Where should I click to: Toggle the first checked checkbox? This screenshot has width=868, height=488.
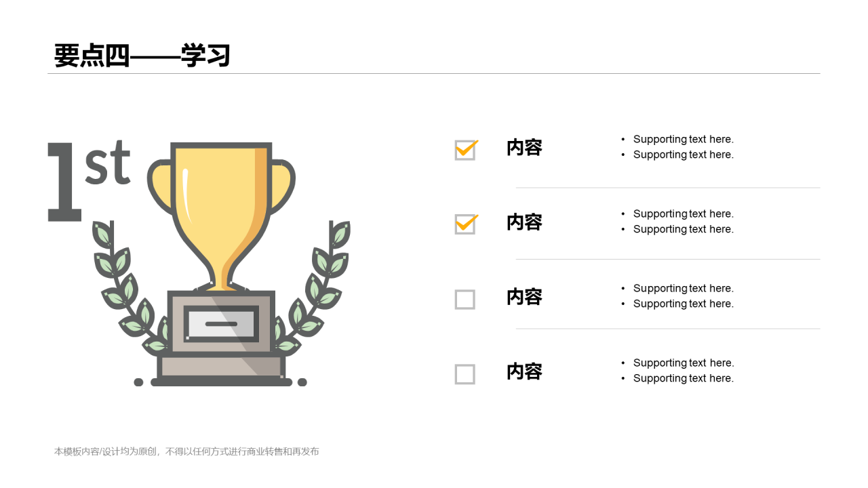tap(466, 149)
